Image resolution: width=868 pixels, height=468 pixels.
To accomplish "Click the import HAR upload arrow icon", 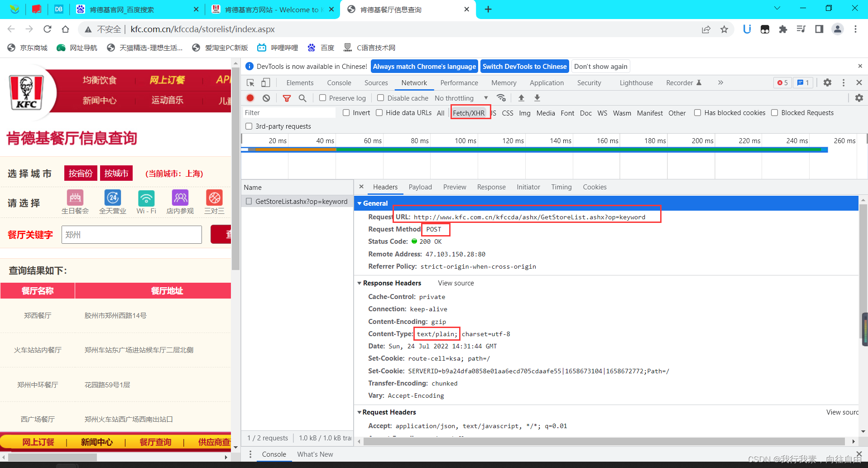I will coord(521,98).
